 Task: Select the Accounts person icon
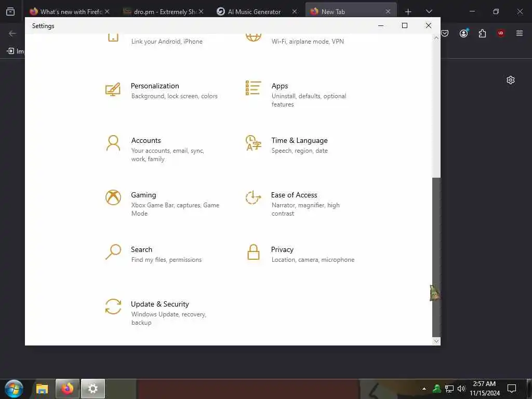[x=113, y=143]
